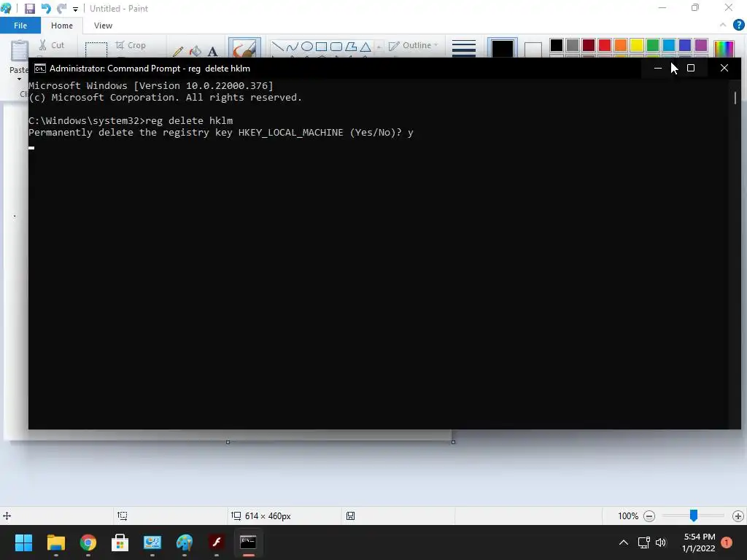Choose the green palette color
This screenshot has width=747, height=560.
click(653, 45)
